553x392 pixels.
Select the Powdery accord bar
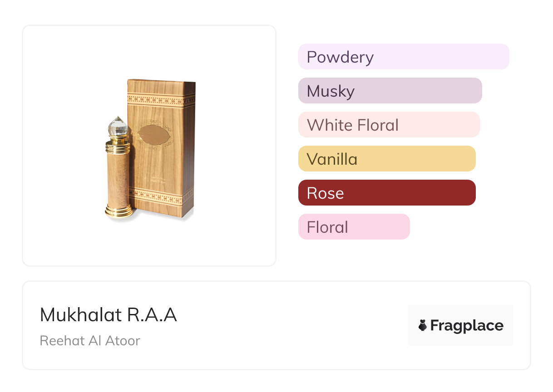tap(403, 57)
